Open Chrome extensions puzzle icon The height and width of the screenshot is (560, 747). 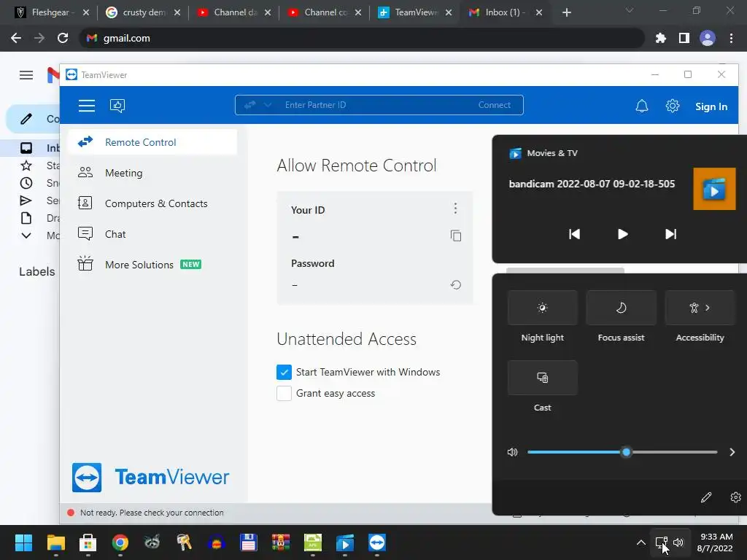tap(660, 38)
